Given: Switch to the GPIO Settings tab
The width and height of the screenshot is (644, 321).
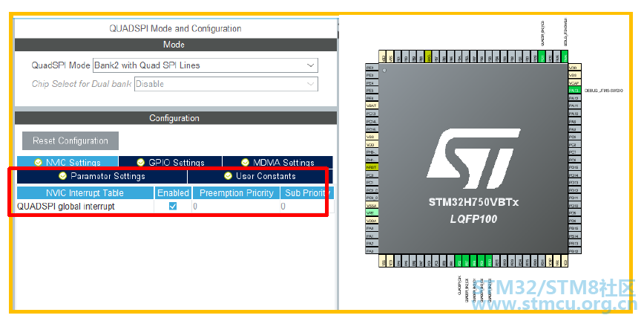Looking at the screenshot, I should click(171, 162).
